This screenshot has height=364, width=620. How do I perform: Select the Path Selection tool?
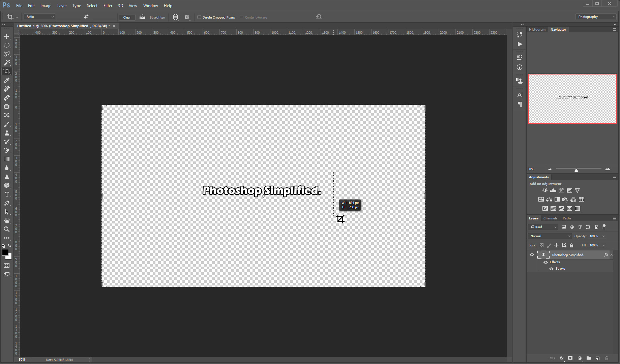coord(7,212)
